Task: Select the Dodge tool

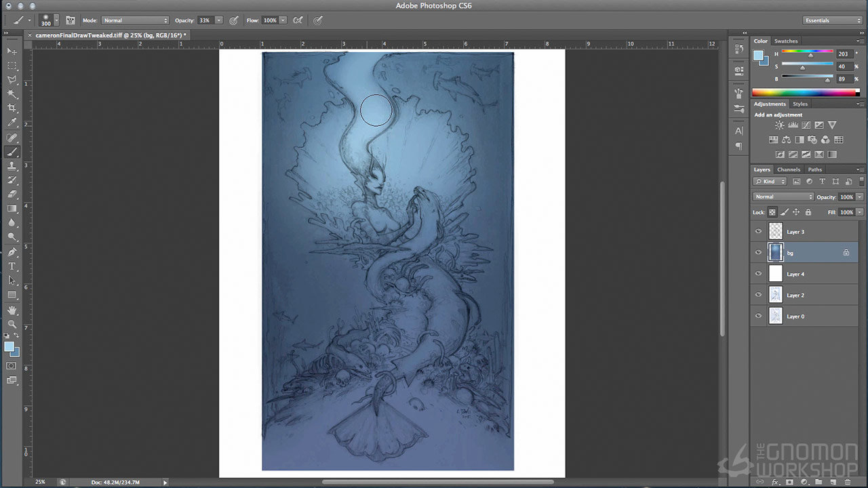Action: 12,237
